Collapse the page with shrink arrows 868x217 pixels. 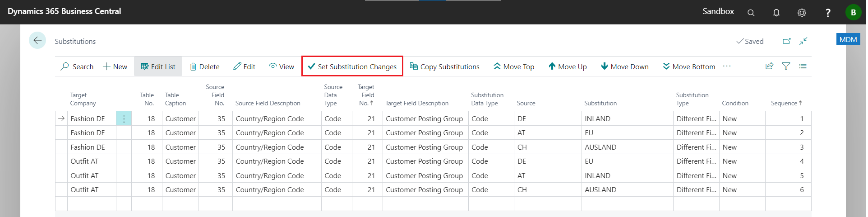(803, 41)
